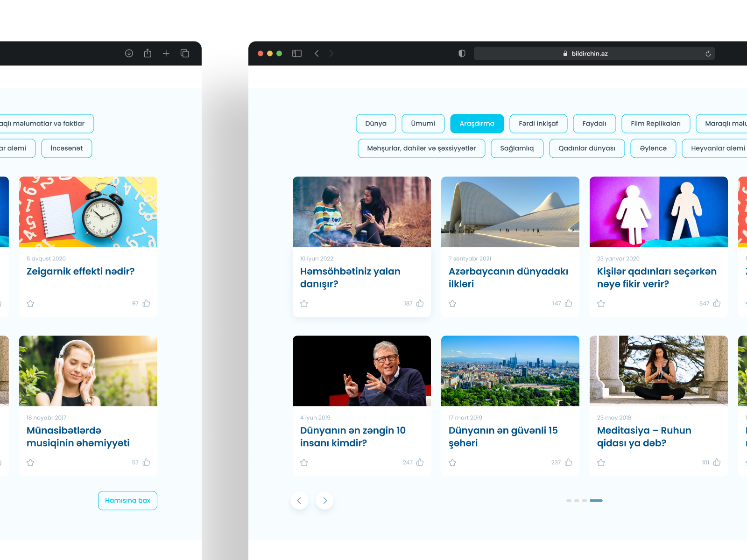Select the Sağlamlıq category chip
Screen dimensions: 747x560
pyautogui.click(x=517, y=148)
